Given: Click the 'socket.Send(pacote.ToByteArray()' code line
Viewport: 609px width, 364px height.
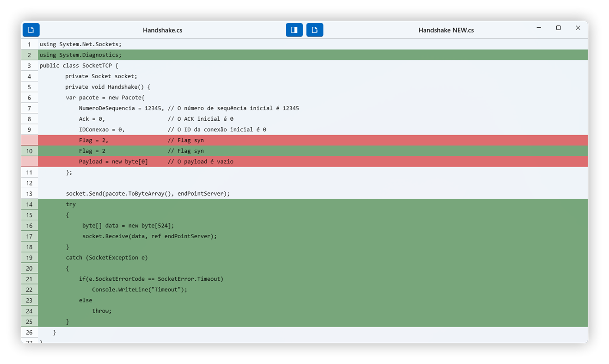Looking at the screenshot, I should coord(148,194).
